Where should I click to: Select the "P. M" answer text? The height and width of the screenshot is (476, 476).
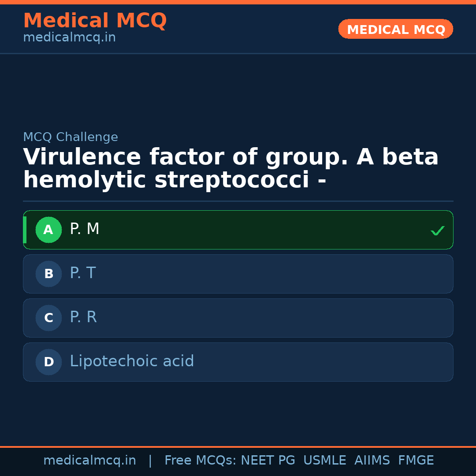85,229
